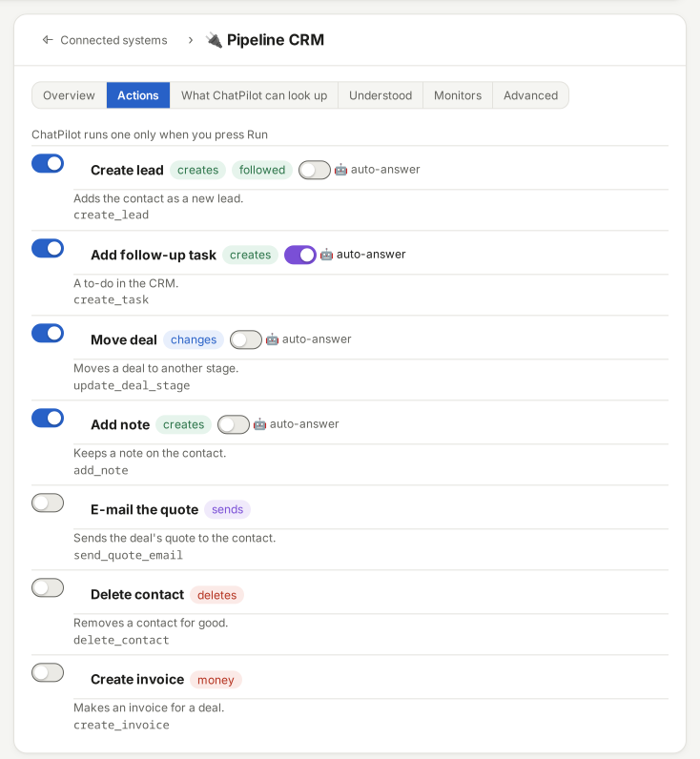
Task: Click the update_deal_stage code name
Action: click(132, 385)
